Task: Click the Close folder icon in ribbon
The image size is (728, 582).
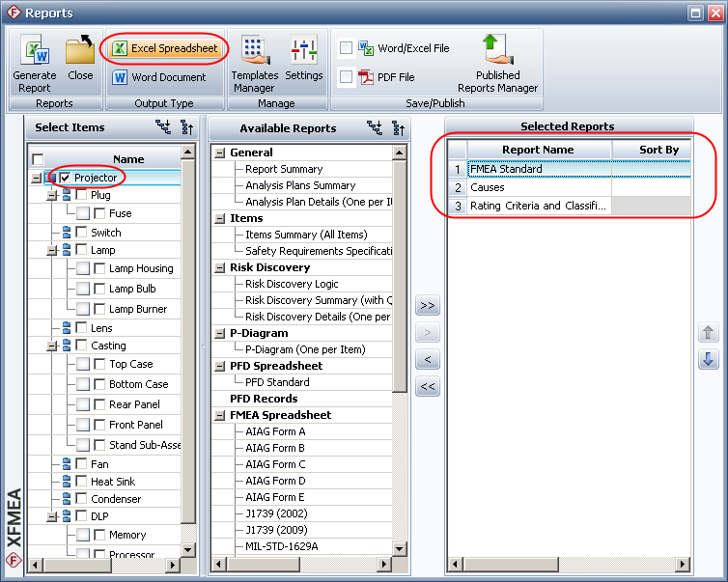Action: pos(80,52)
